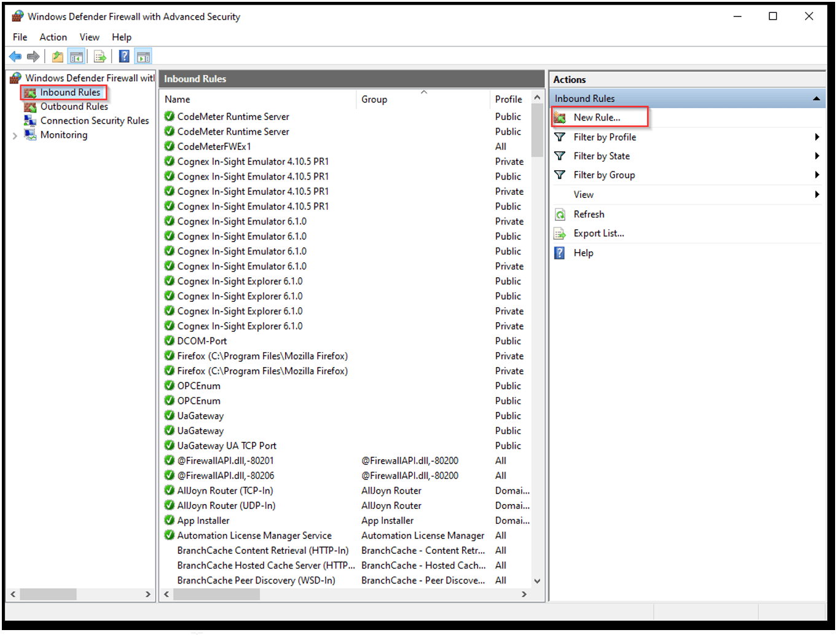The image size is (840, 635).
Task: Click the app icon in the title bar
Action: 17,17
